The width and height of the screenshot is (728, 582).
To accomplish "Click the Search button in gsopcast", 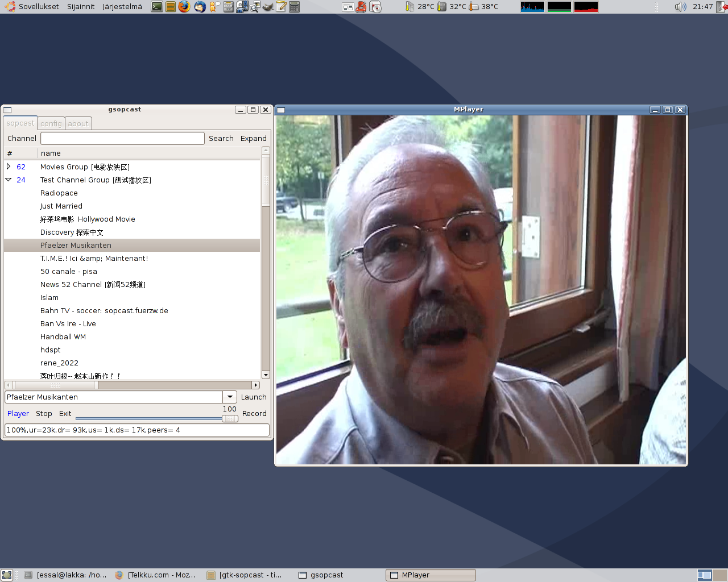I will pyautogui.click(x=221, y=139).
